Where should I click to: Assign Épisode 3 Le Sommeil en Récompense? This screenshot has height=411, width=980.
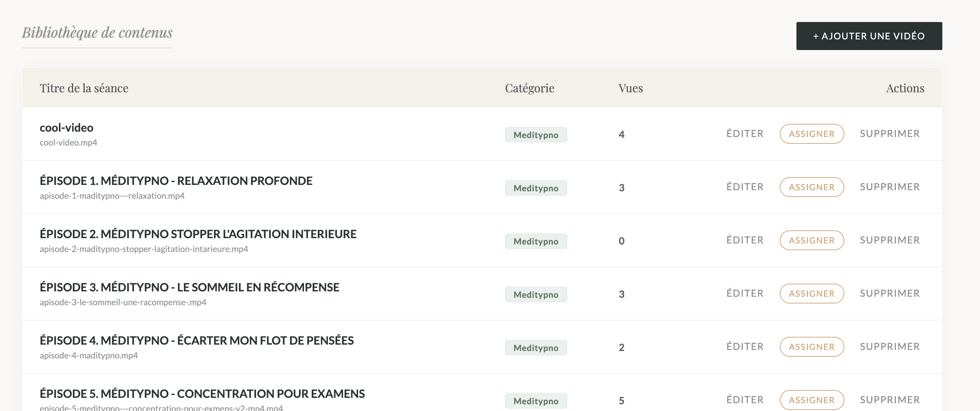811,294
